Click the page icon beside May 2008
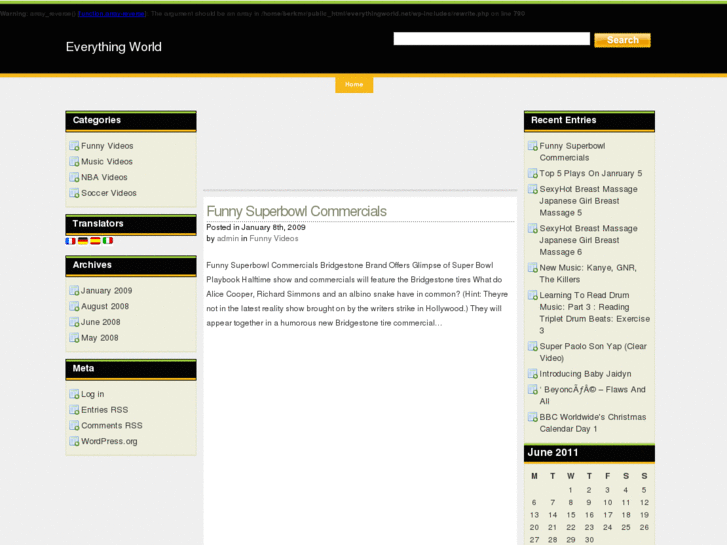 [x=74, y=338]
